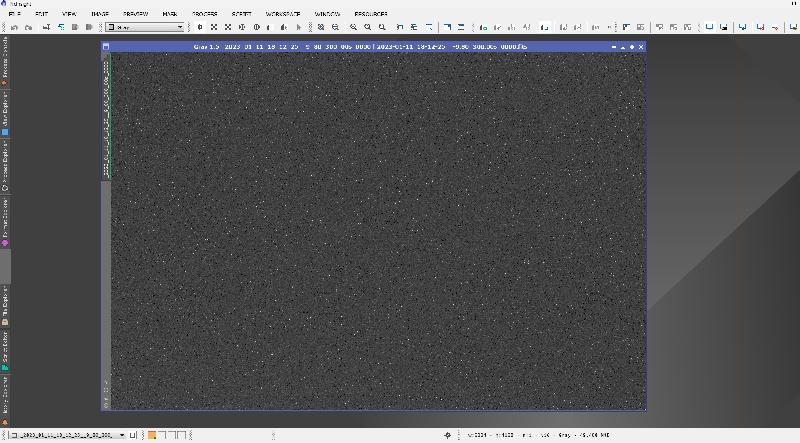Click the MiB image size status text
The height and width of the screenshot is (443, 800).
595,435
